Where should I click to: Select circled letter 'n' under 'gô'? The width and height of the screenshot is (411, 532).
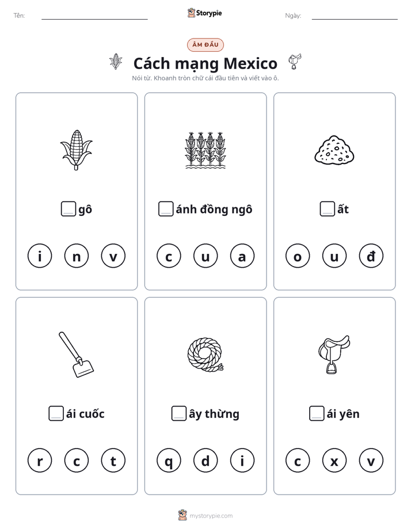[77, 256]
